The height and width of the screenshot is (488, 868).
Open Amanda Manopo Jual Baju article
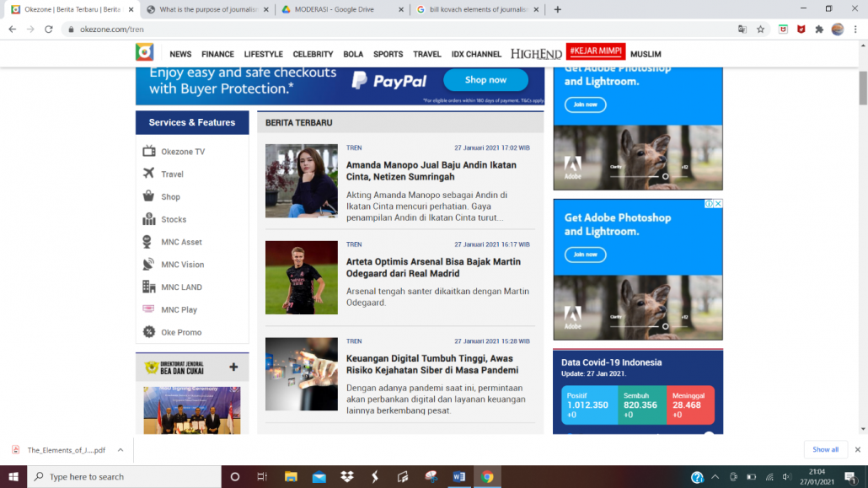(x=431, y=170)
